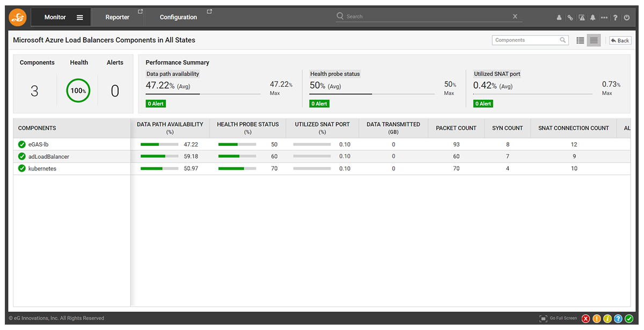644x330 pixels.
Task: Open the Monitor hamburger menu
Action: pyautogui.click(x=80, y=17)
